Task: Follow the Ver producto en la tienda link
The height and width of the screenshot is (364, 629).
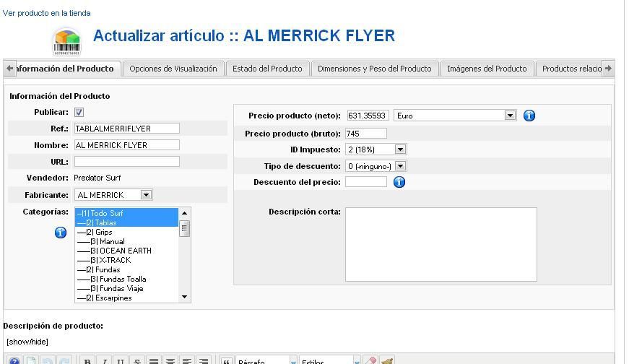Action: tap(46, 13)
